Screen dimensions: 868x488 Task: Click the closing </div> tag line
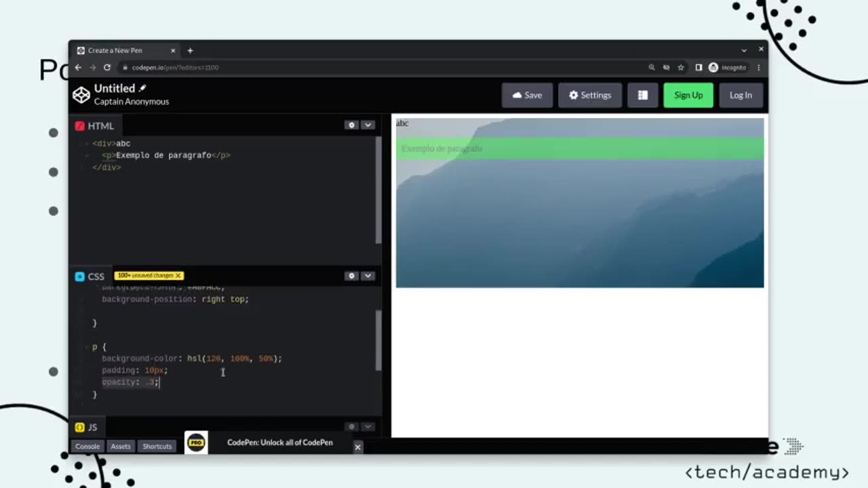pos(106,167)
